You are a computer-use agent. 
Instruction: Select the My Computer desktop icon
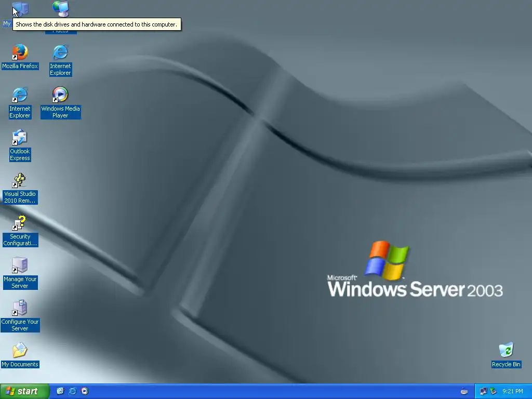coord(20,9)
